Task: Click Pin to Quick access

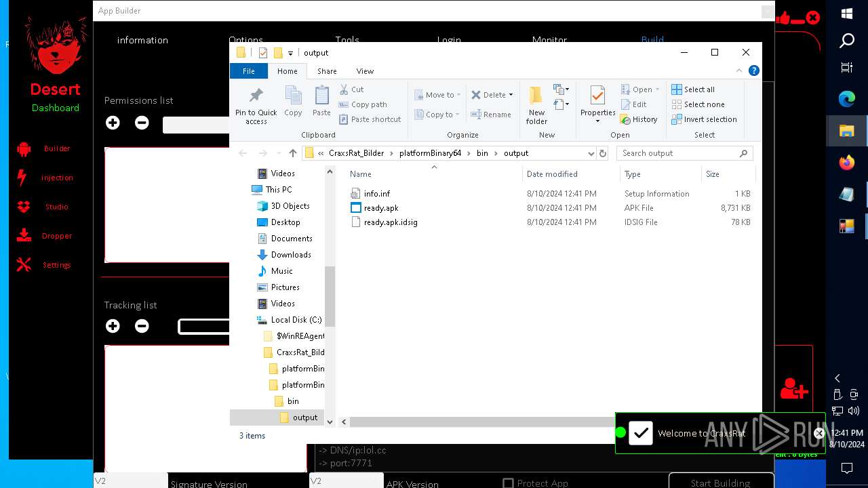Action: [256, 106]
